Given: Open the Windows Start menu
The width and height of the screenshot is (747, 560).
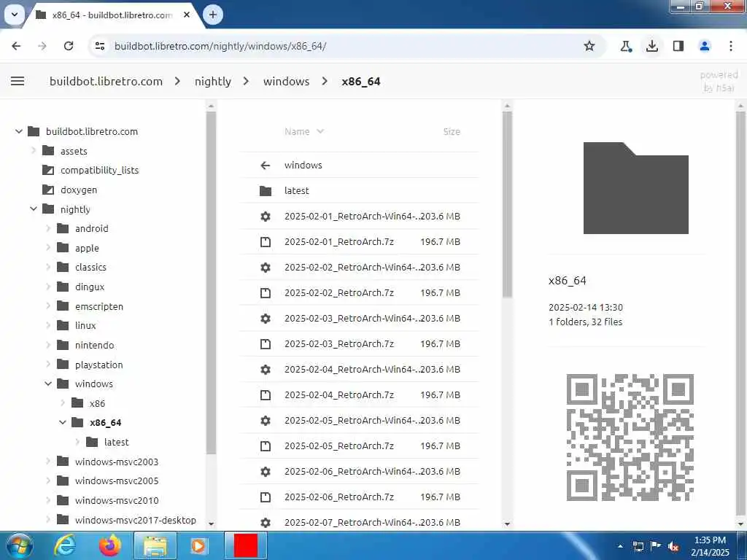Looking at the screenshot, I should [x=18, y=545].
